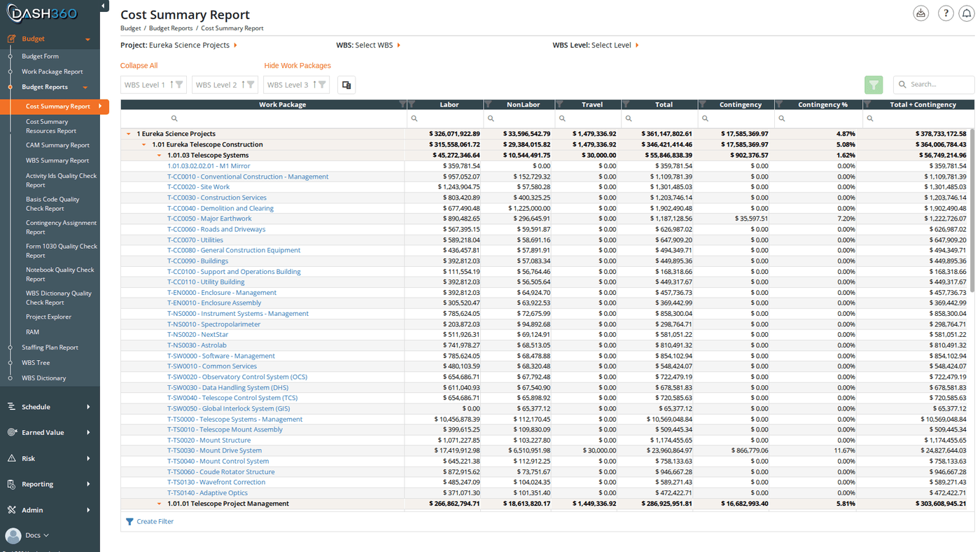Click the sort arrow in WBS Level 1 box
Viewport: 980px width, 552px height.
(x=171, y=85)
